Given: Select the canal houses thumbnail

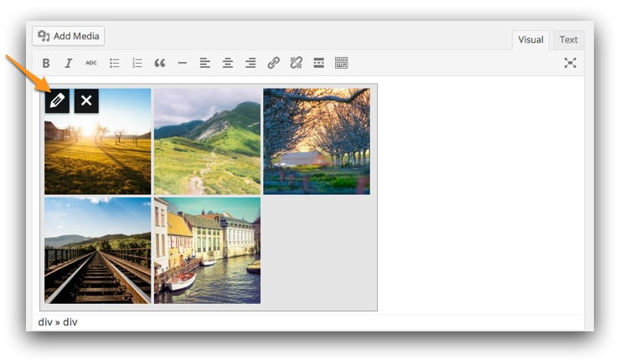Looking at the screenshot, I should (x=207, y=250).
